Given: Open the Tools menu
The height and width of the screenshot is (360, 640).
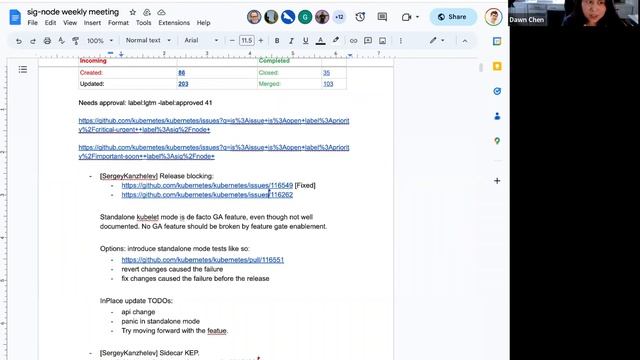Looking at the screenshot, I should (x=144, y=23).
